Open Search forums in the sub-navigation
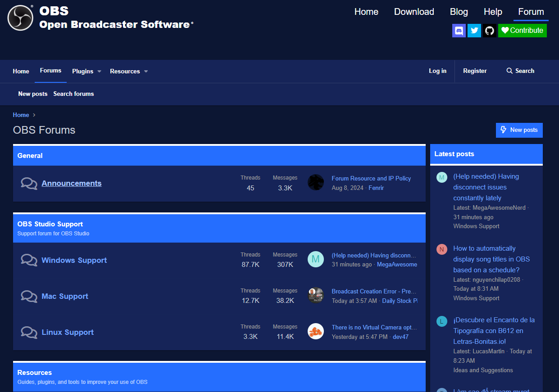The height and width of the screenshot is (392, 559). coord(73,94)
